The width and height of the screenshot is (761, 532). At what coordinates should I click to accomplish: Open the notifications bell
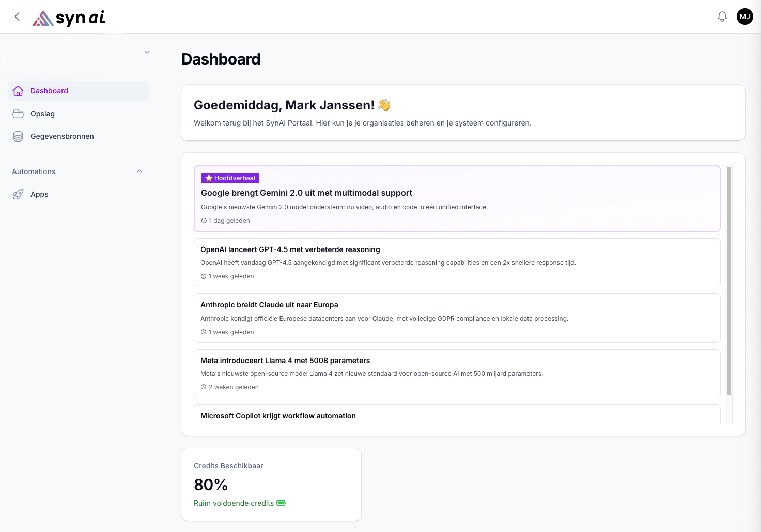[722, 17]
